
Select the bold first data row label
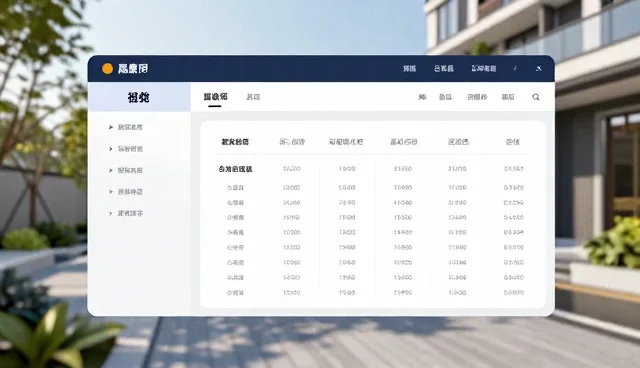236,169
